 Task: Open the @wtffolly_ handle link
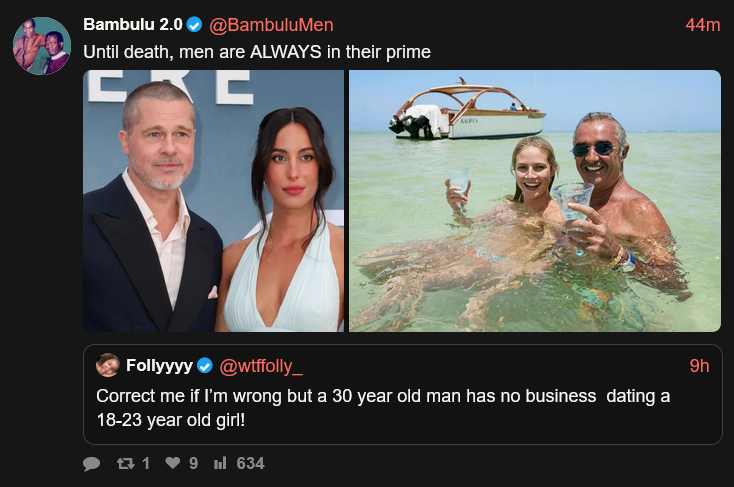(260, 365)
